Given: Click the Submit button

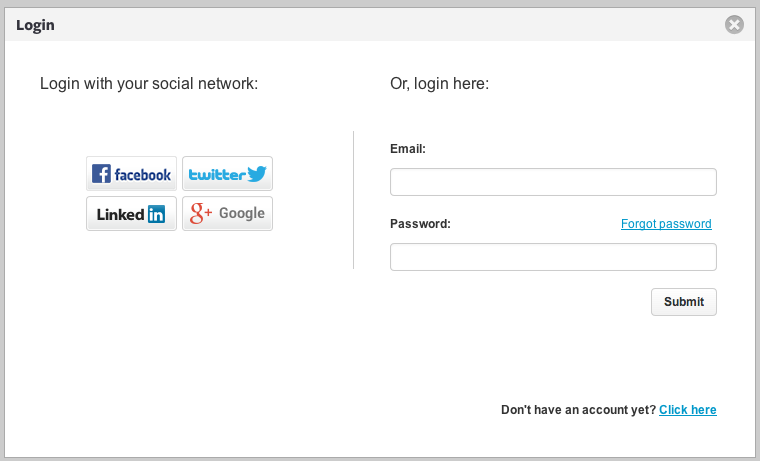Looking at the screenshot, I should pos(683,302).
